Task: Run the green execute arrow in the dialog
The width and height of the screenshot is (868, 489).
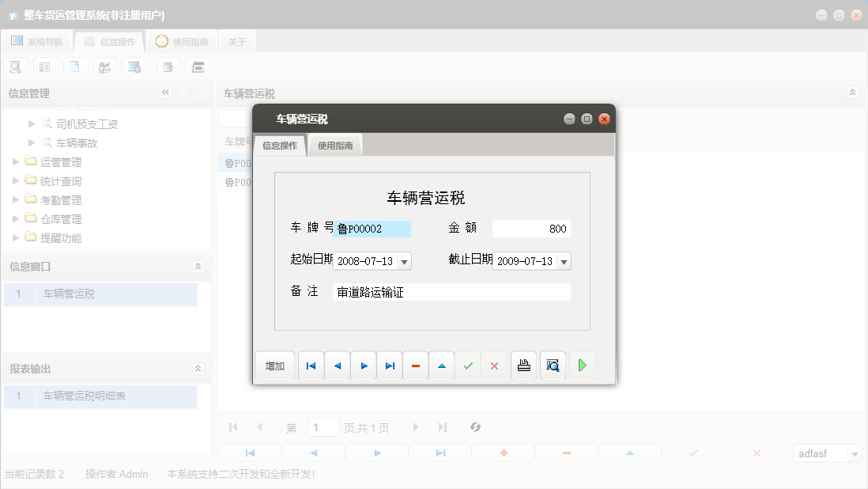Action: [582, 365]
